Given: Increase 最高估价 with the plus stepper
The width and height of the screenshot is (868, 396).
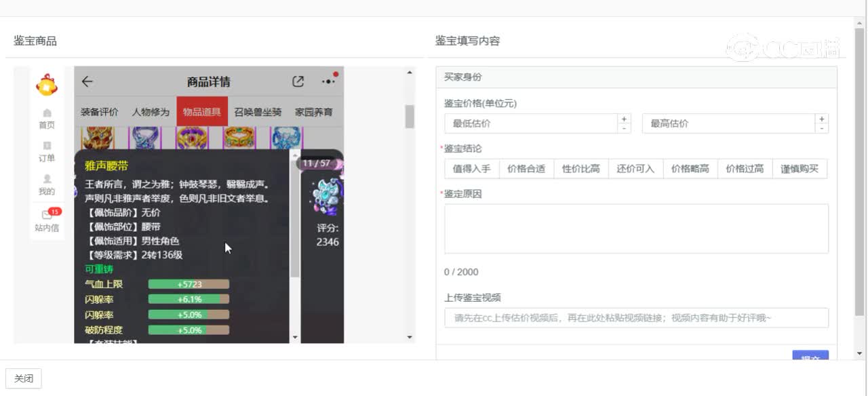Looking at the screenshot, I should pos(821,119).
